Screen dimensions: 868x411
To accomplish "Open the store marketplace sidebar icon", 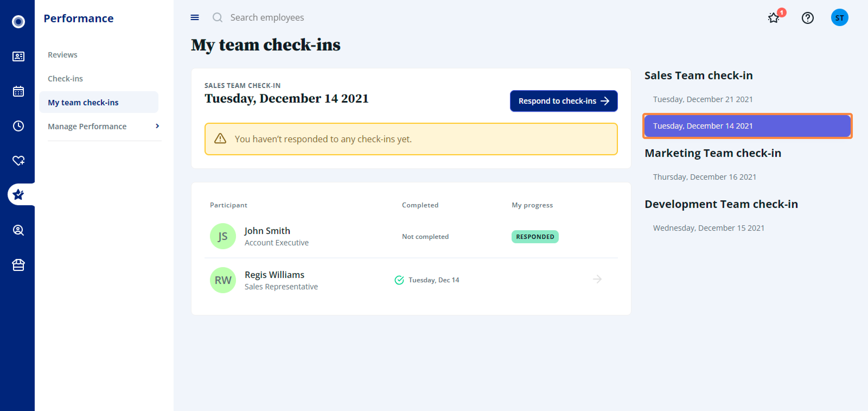I will tap(18, 265).
